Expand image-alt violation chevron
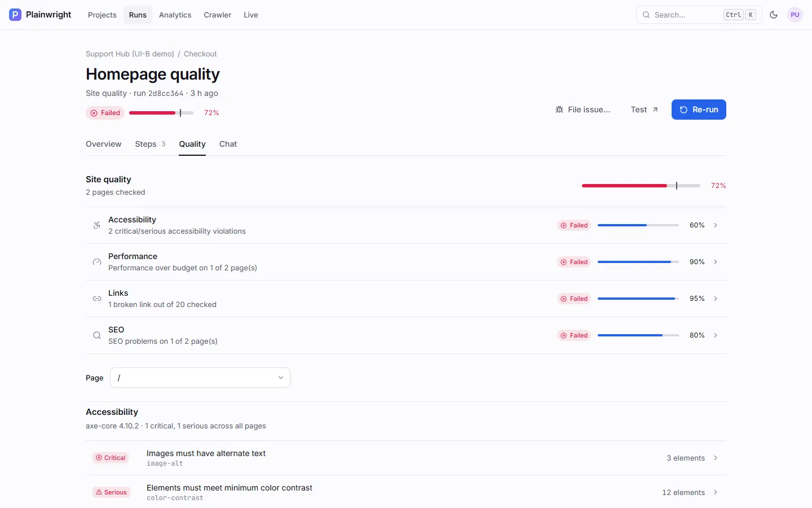This screenshot has height=508, width=812. click(716, 458)
